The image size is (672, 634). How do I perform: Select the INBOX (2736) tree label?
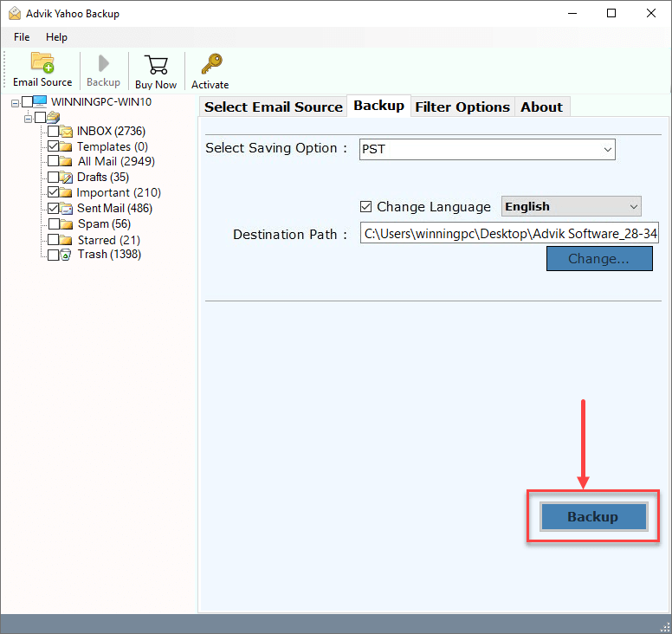pos(111,131)
